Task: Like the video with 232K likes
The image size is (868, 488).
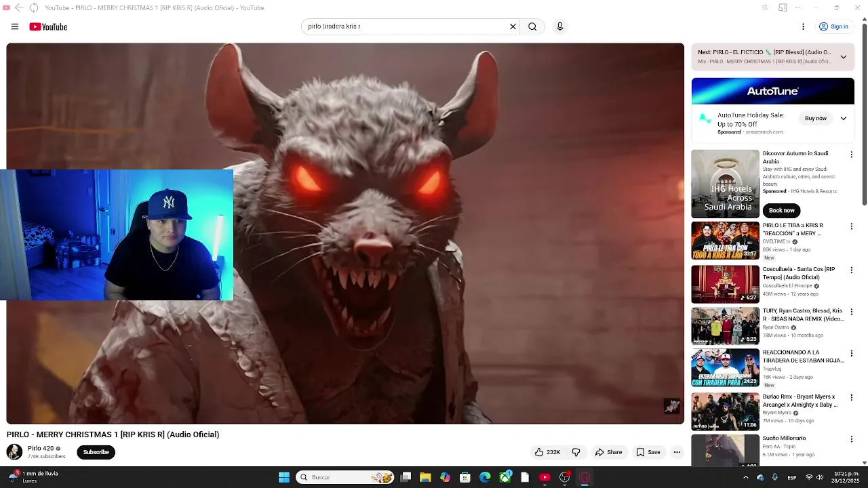Action: (548, 452)
